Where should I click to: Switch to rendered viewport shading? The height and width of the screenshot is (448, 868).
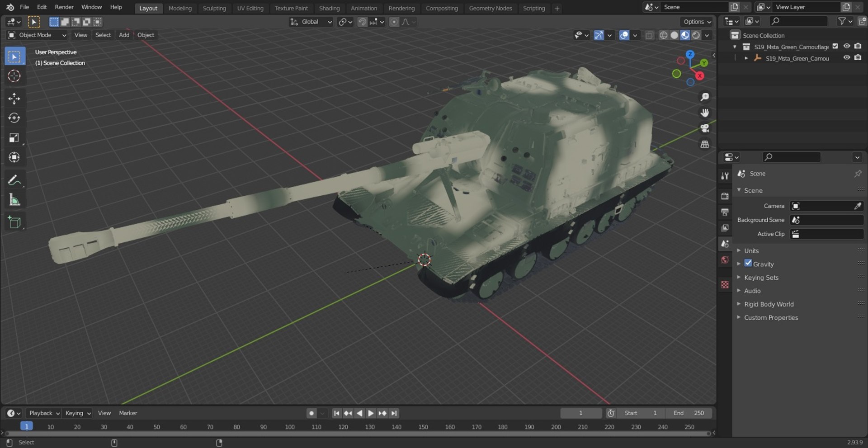pyautogui.click(x=696, y=35)
